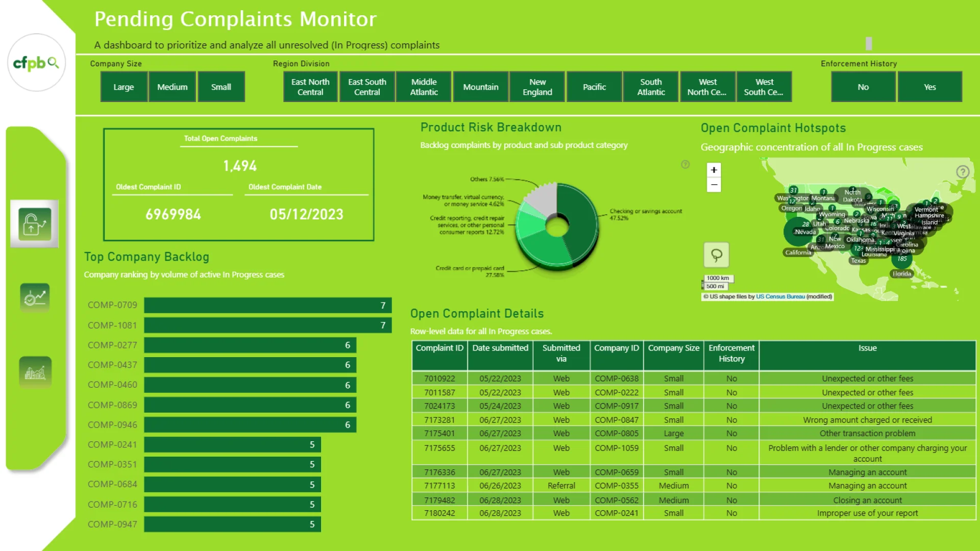
Task: Click help icon beside the donut chart
Action: click(x=685, y=164)
